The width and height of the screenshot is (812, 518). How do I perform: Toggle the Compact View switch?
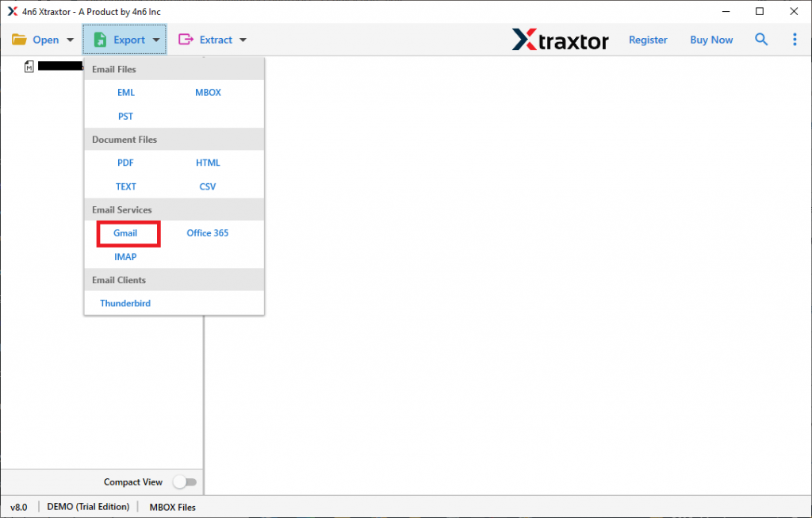pos(185,482)
